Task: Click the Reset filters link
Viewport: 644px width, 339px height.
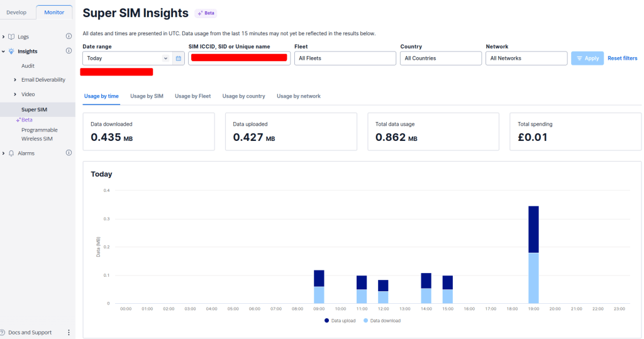Action: tap(622, 58)
